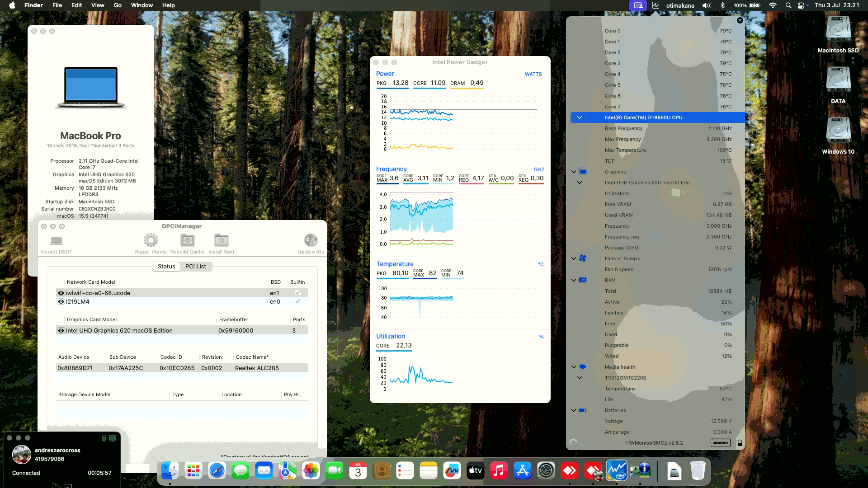Uncheck the Builtin checkbox for en0
Screen dimensions: 868x488
tap(297, 301)
